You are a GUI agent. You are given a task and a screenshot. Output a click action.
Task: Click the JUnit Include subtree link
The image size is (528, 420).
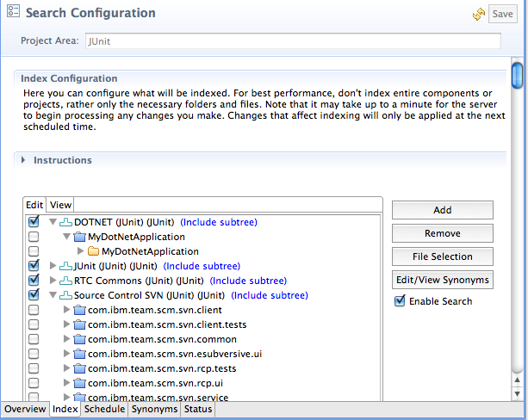202,266
